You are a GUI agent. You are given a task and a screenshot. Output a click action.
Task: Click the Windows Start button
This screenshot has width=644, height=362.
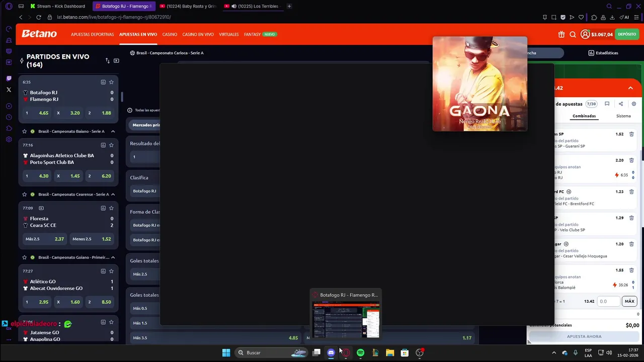[226, 352]
